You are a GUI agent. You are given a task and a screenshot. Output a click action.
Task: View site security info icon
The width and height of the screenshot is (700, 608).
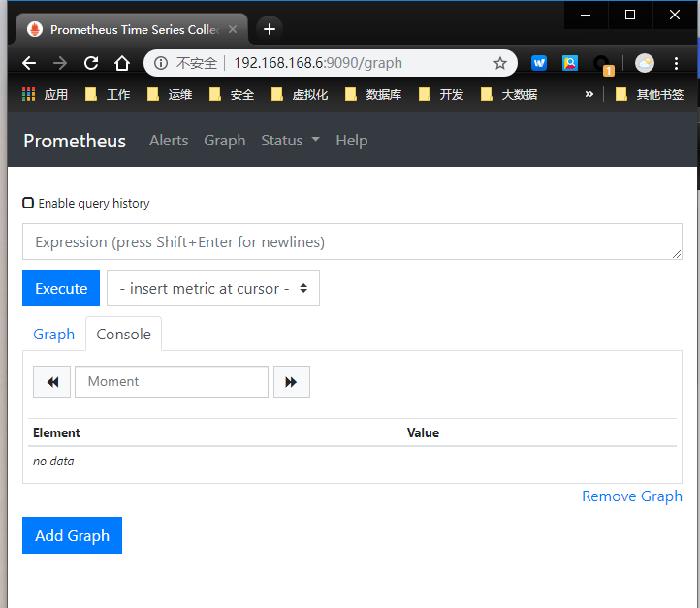point(161,63)
